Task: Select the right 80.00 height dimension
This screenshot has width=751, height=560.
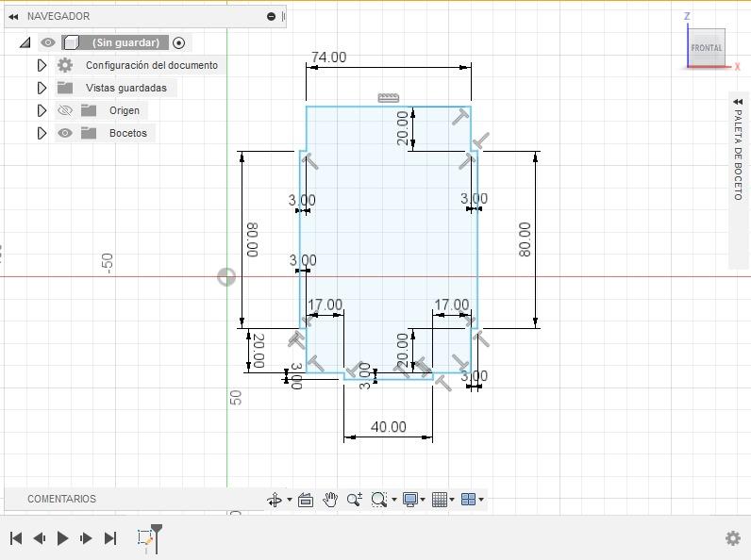Action: point(525,239)
